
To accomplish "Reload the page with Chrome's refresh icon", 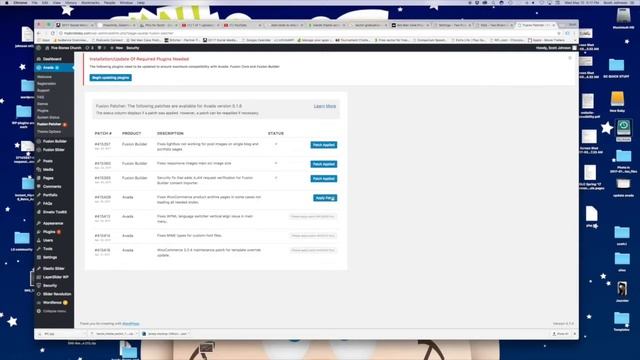I will click(53, 33).
